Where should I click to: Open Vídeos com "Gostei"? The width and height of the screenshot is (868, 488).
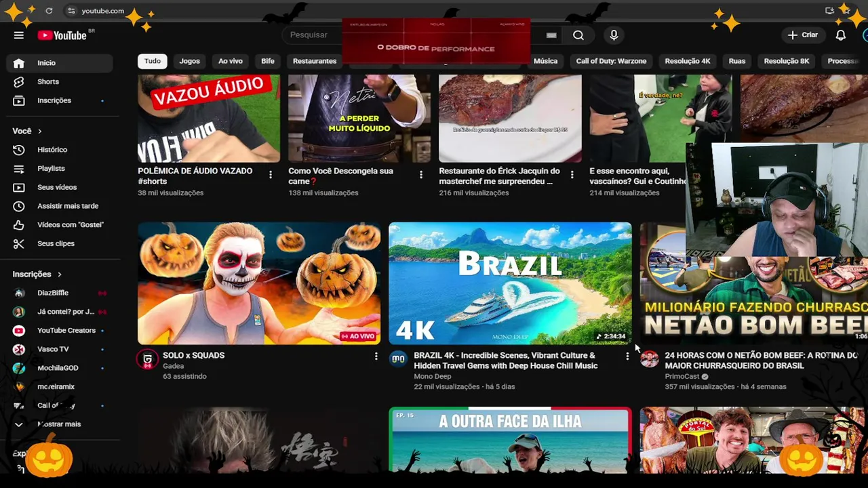tap(60, 225)
